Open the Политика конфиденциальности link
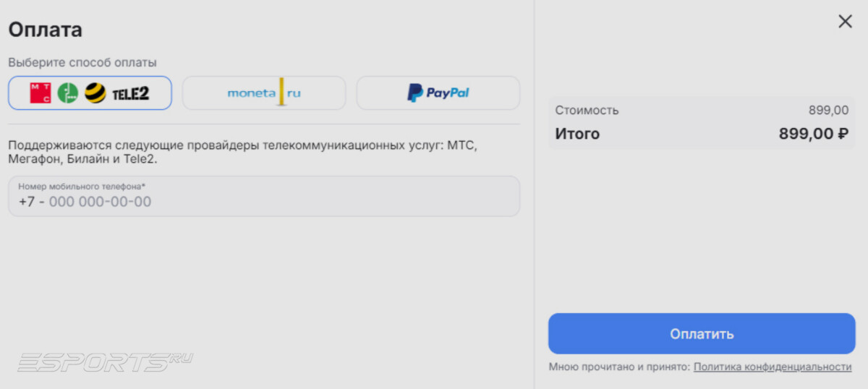 [x=773, y=367]
